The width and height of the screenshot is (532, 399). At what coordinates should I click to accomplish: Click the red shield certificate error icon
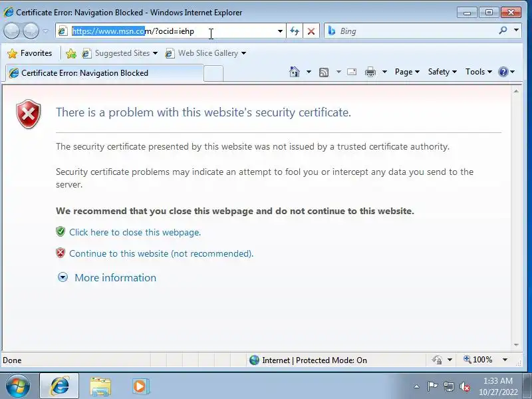tap(29, 114)
